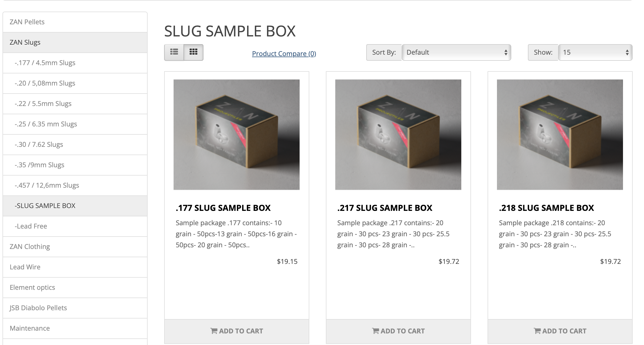Add .177 Slug Sample Box to cart

[237, 331]
